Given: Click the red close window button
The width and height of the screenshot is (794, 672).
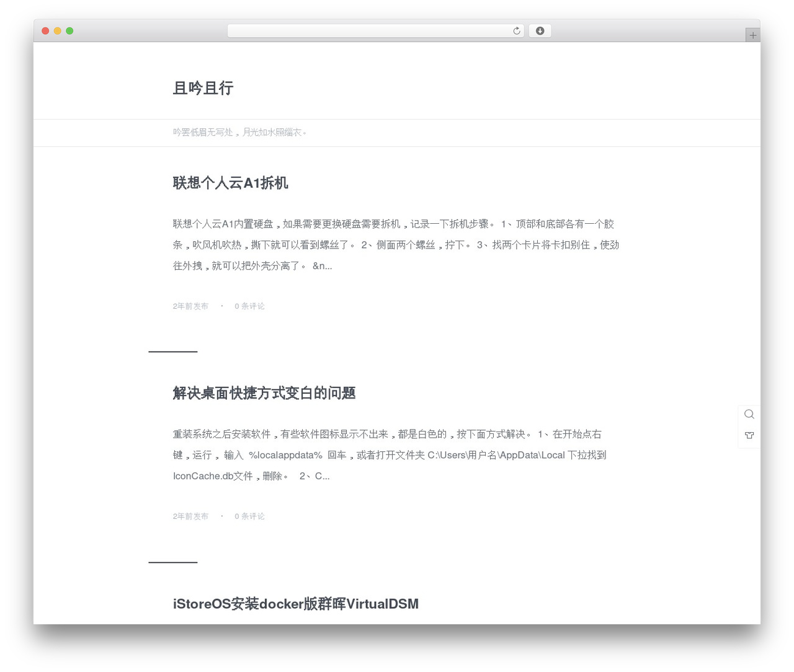Looking at the screenshot, I should tap(45, 30).
